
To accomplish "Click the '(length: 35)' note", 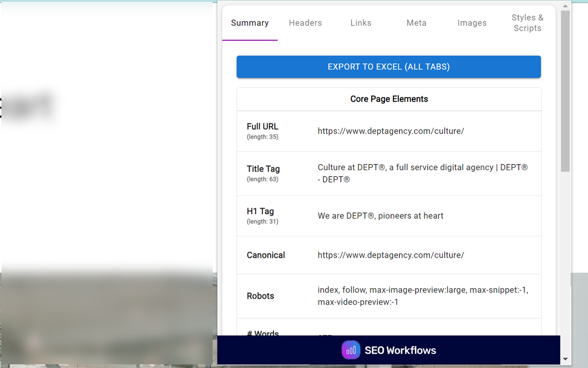I will pyautogui.click(x=262, y=137).
